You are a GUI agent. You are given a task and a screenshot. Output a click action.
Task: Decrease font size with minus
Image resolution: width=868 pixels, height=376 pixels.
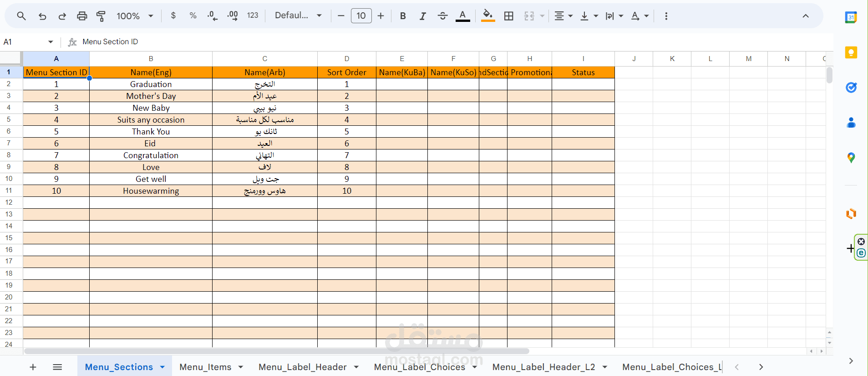click(x=341, y=16)
